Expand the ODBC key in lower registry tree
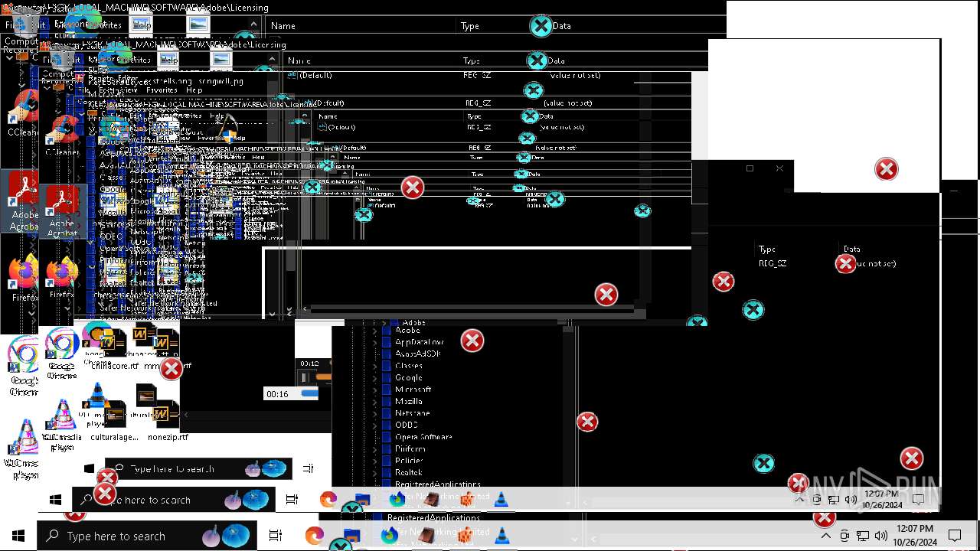Screen dimensions: 980x551 coord(374,425)
